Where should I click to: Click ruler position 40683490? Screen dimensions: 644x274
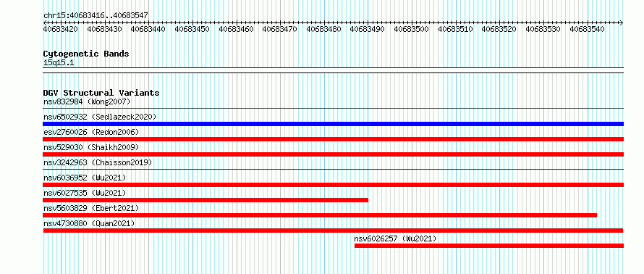point(368,29)
